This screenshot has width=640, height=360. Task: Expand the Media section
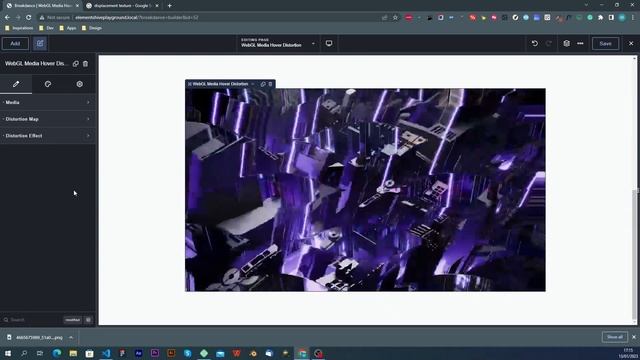point(48,102)
